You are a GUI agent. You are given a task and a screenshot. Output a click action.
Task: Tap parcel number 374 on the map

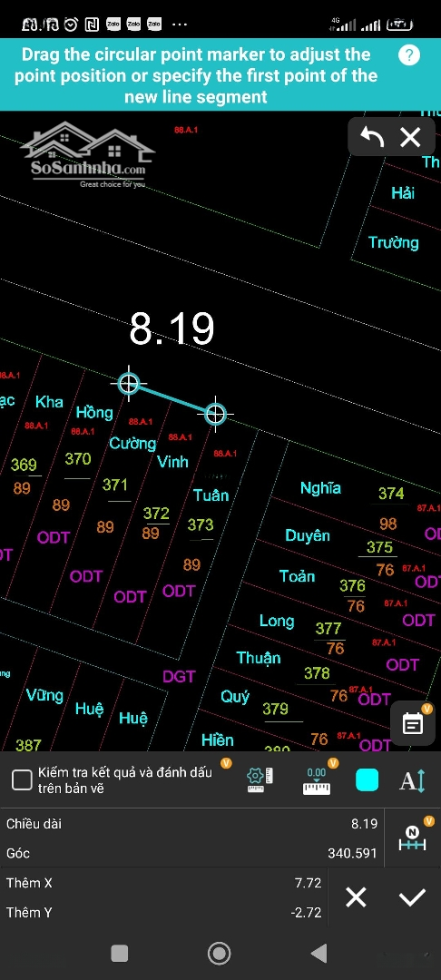coord(391,493)
